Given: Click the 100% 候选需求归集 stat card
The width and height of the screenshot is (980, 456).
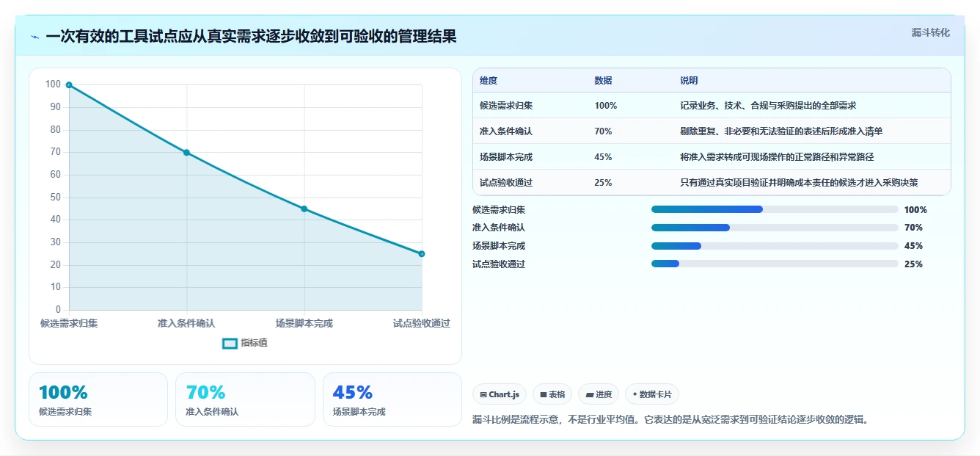Looking at the screenshot, I should [x=98, y=399].
